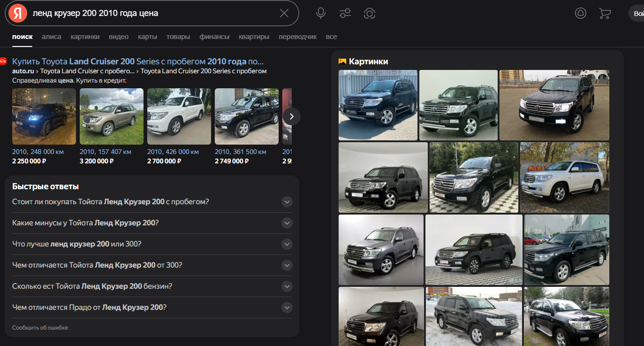Expand Что лучше ленд крузер 200 или 300
This screenshot has height=346, width=644.
(152, 244)
